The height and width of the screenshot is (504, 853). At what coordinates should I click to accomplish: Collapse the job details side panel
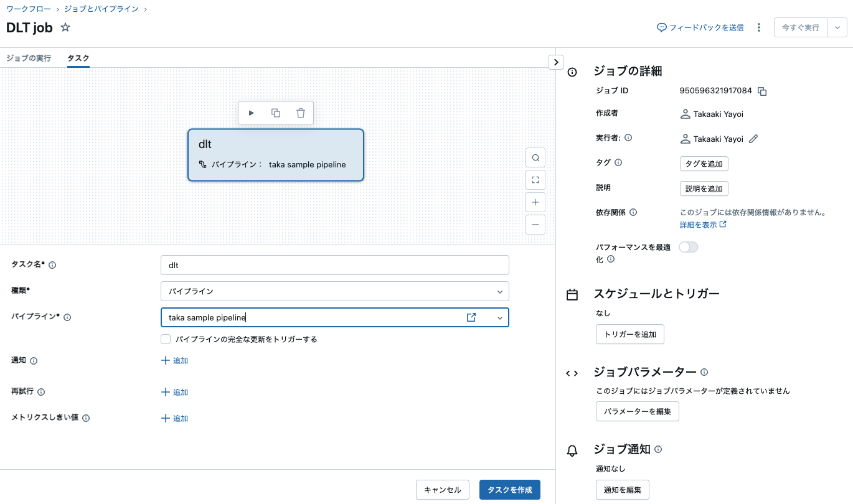pyautogui.click(x=555, y=62)
